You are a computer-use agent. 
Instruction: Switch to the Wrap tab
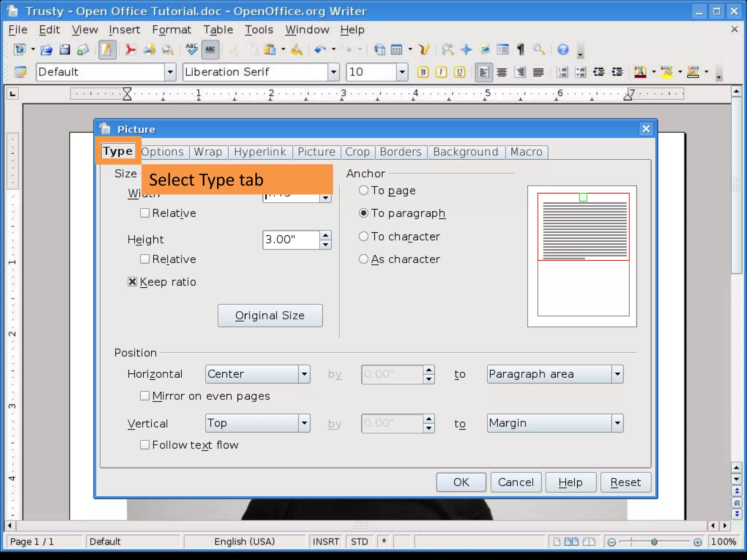tap(208, 152)
